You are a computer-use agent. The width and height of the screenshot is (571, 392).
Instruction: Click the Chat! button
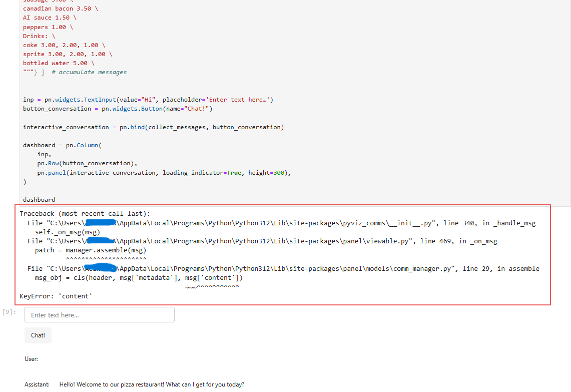pos(38,335)
